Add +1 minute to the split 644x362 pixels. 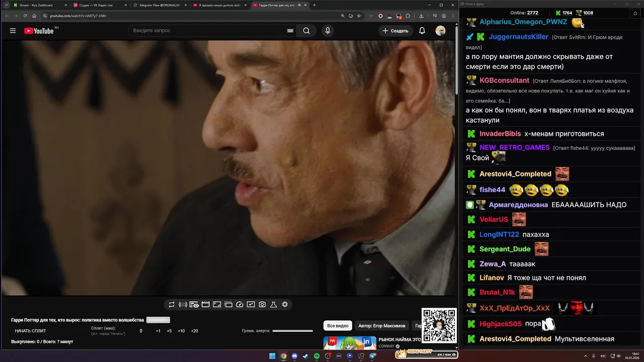(158, 331)
